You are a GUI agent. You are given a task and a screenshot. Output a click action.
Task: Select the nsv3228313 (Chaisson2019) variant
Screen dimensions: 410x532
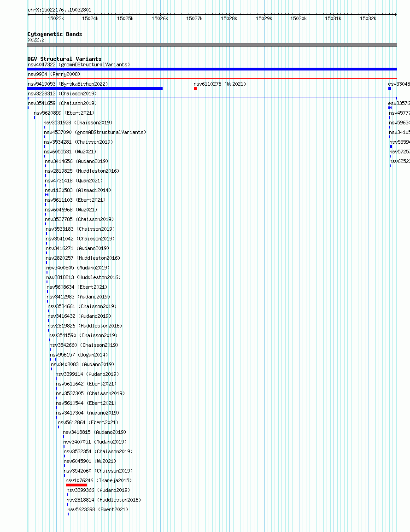click(x=62, y=94)
